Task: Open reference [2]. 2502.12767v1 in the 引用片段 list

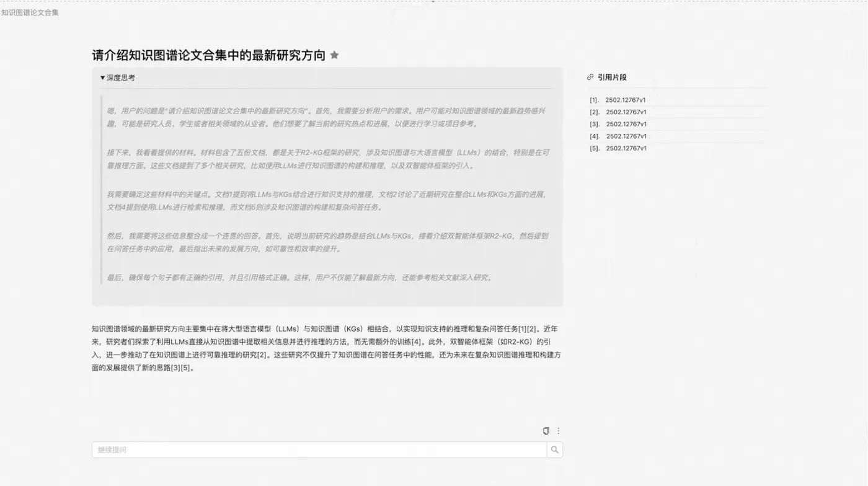Action: click(x=618, y=112)
